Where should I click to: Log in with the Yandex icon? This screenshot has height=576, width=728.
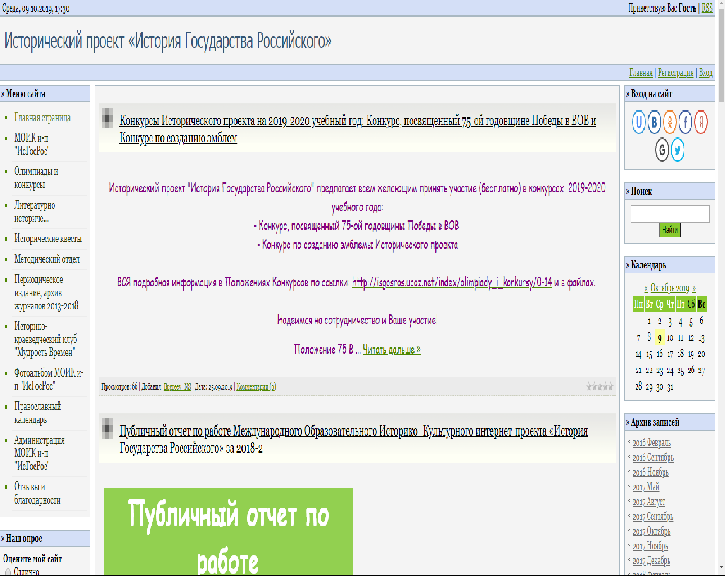(x=701, y=122)
